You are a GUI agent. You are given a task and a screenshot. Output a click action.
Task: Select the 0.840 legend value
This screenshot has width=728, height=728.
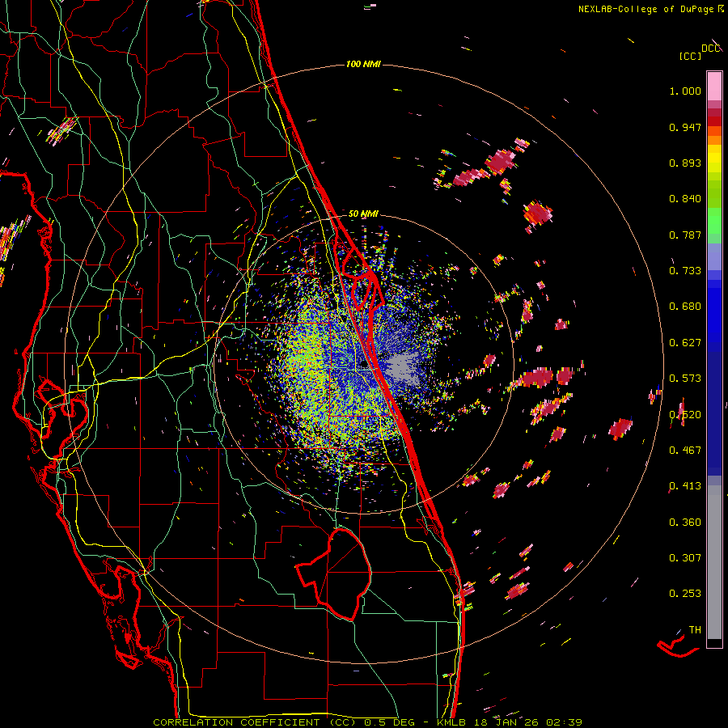pyautogui.click(x=685, y=199)
